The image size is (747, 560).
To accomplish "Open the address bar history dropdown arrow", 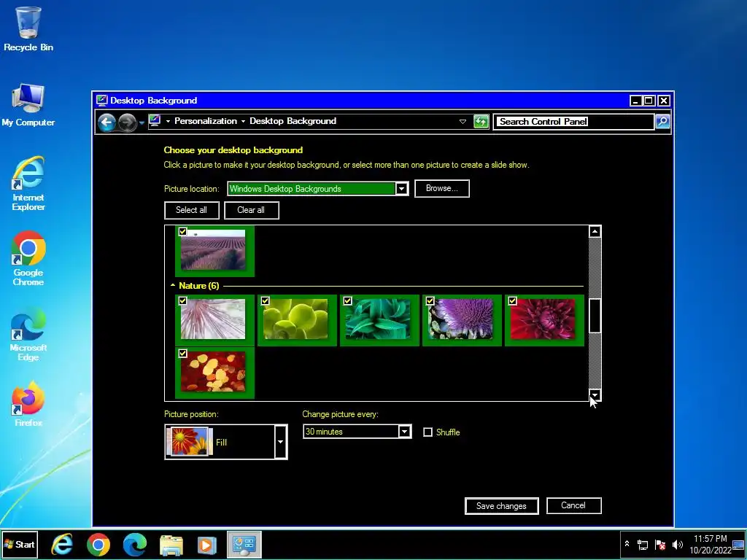I will (462, 122).
